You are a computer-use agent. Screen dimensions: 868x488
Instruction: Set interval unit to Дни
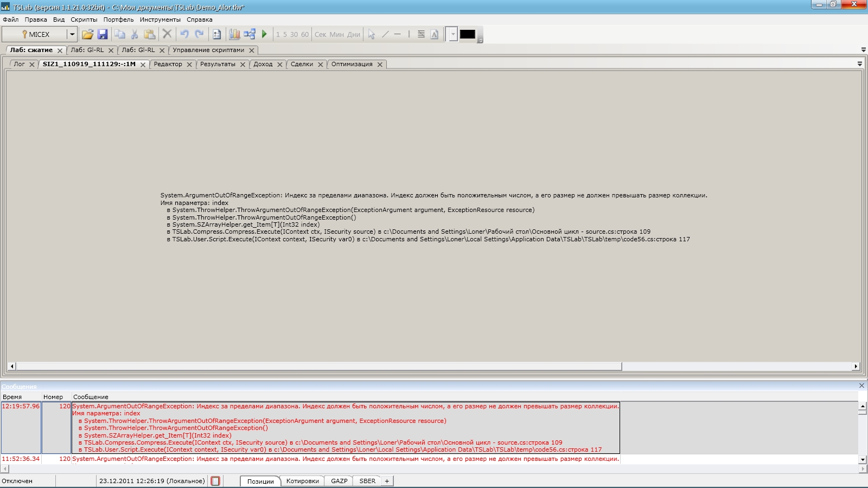pos(354,34)
